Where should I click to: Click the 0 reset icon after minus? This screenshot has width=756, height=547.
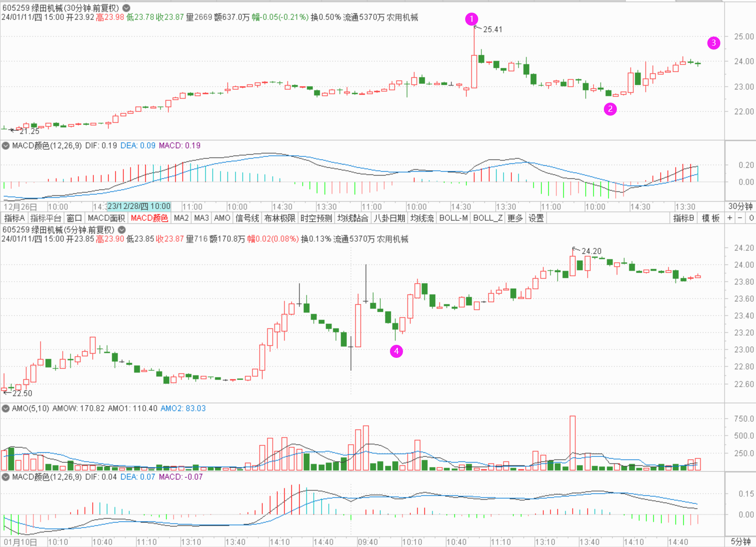pyautogui.click(x=751, y=218)
